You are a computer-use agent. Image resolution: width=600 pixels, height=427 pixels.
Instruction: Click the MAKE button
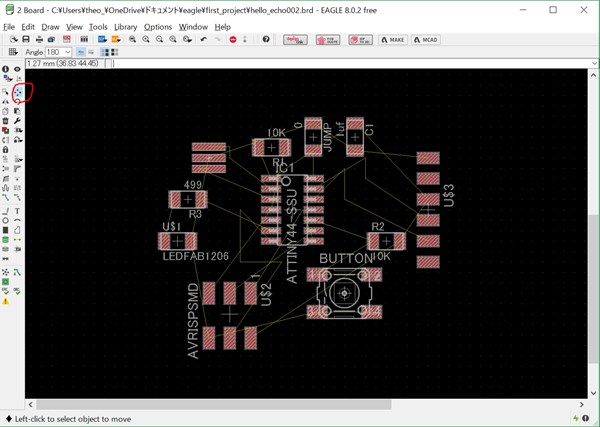pyautogui.click(x=393, y=39)
